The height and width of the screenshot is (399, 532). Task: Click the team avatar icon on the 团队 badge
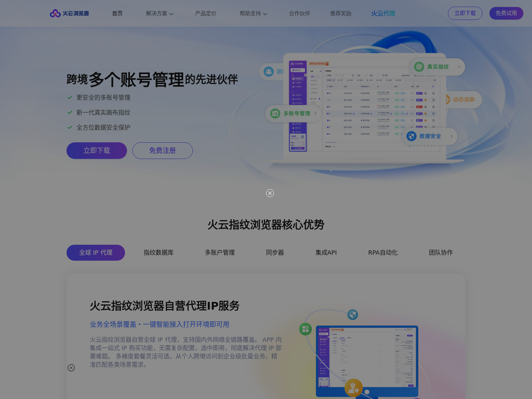(269, 71)
